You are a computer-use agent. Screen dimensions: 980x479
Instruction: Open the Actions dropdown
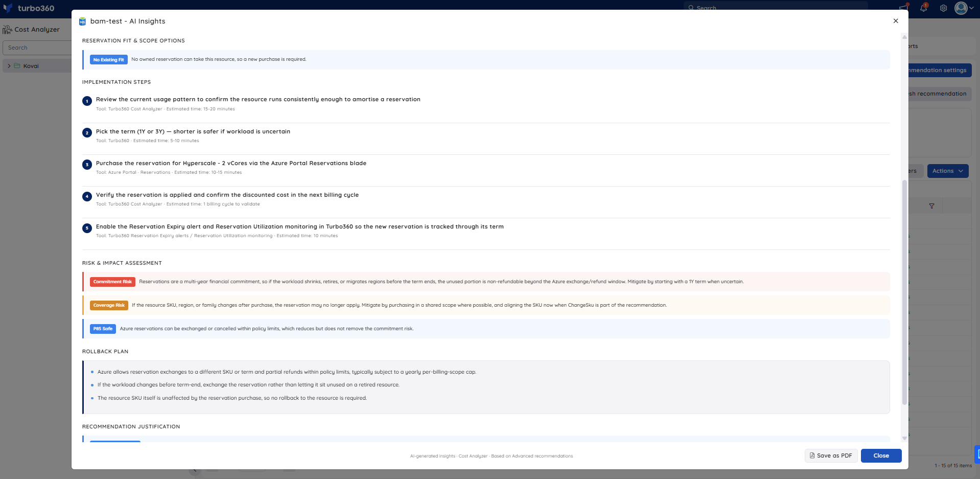point(947,171)
